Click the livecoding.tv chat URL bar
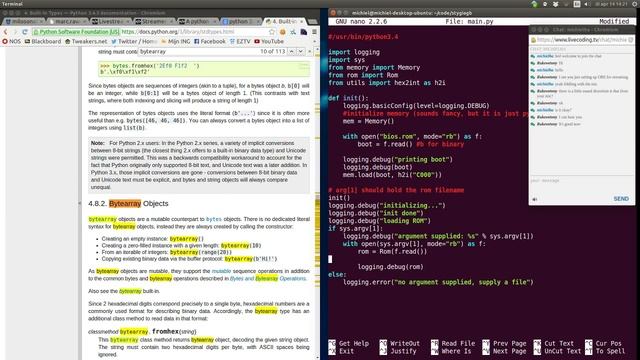 [582, 40]
